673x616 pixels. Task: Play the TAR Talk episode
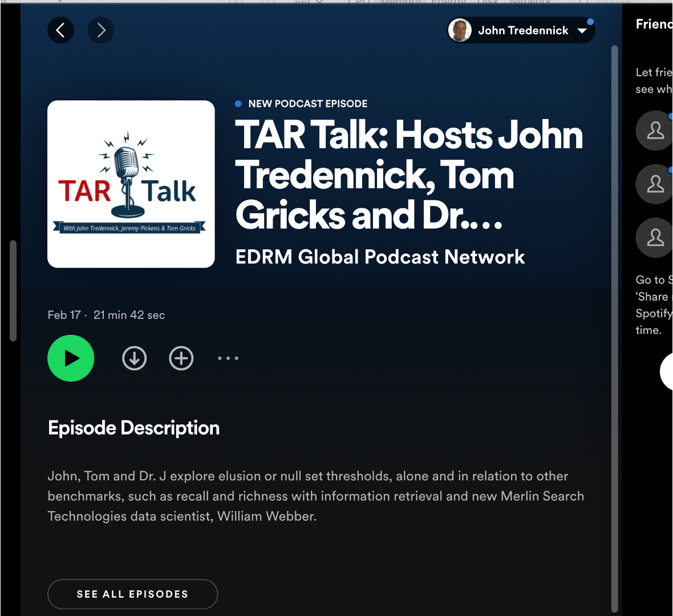[x=71, y=358]
